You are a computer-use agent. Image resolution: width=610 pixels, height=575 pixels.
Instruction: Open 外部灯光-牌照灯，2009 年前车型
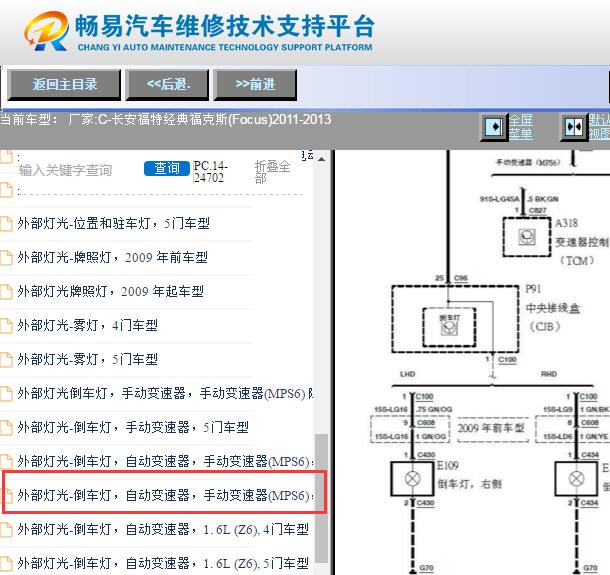[112, 258]
